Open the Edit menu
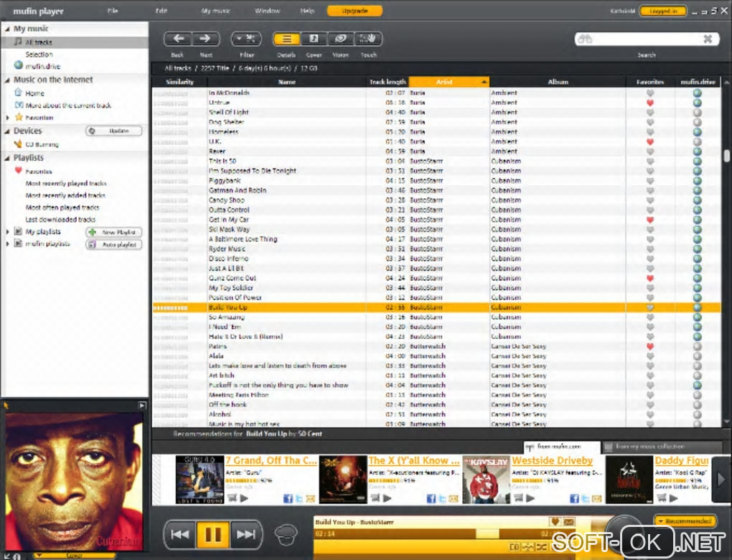 [x=161, y=11]
